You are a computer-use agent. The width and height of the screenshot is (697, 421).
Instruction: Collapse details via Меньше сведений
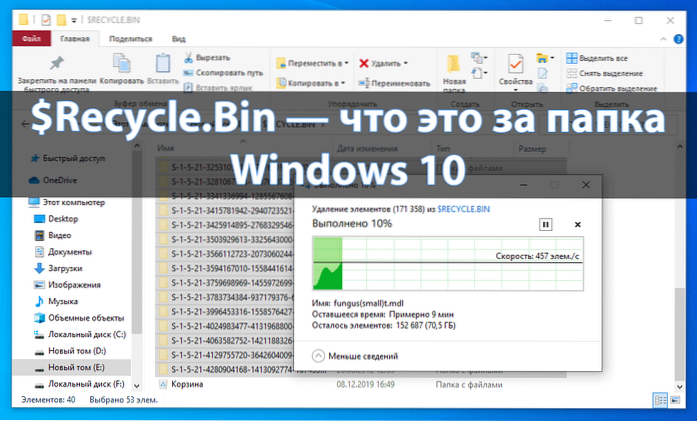tap(355, 356)
